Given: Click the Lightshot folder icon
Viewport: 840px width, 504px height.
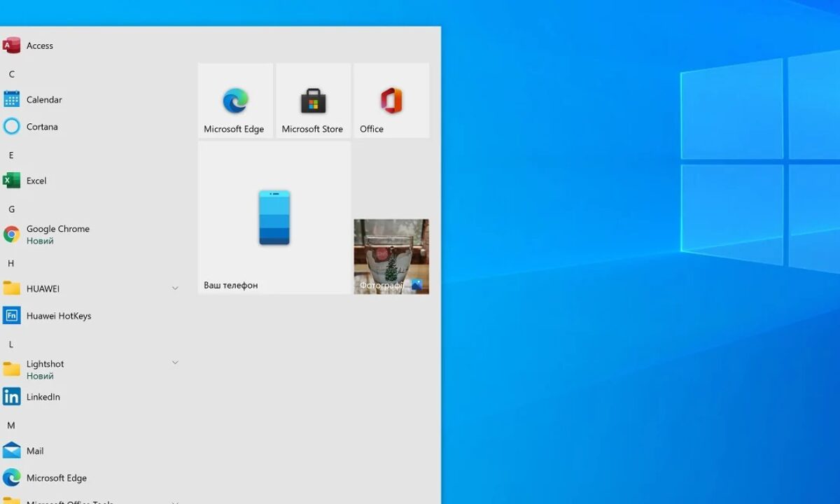Looking at the screenshot, I should click(x=11, y=370).
